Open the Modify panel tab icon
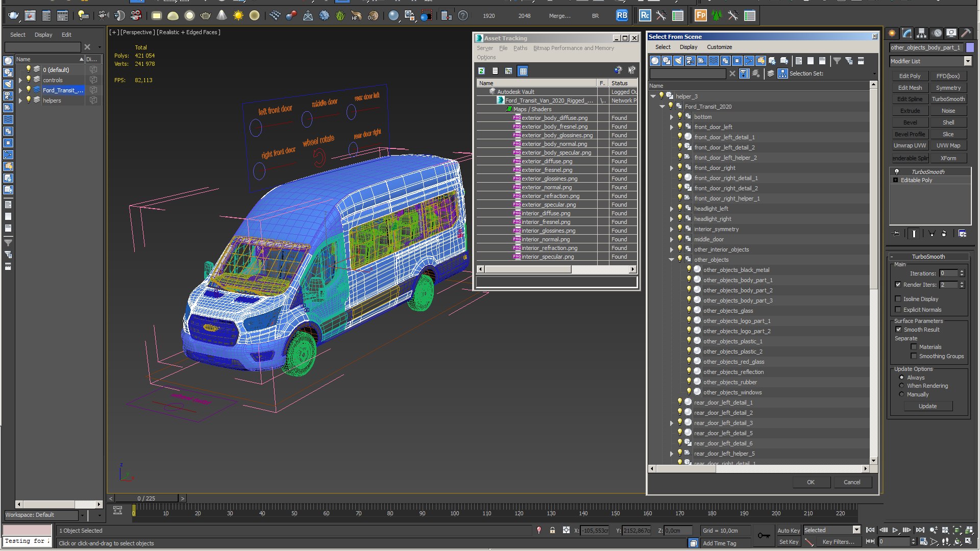The width and height of the screenshot is (980, 551). coord(907,33)
